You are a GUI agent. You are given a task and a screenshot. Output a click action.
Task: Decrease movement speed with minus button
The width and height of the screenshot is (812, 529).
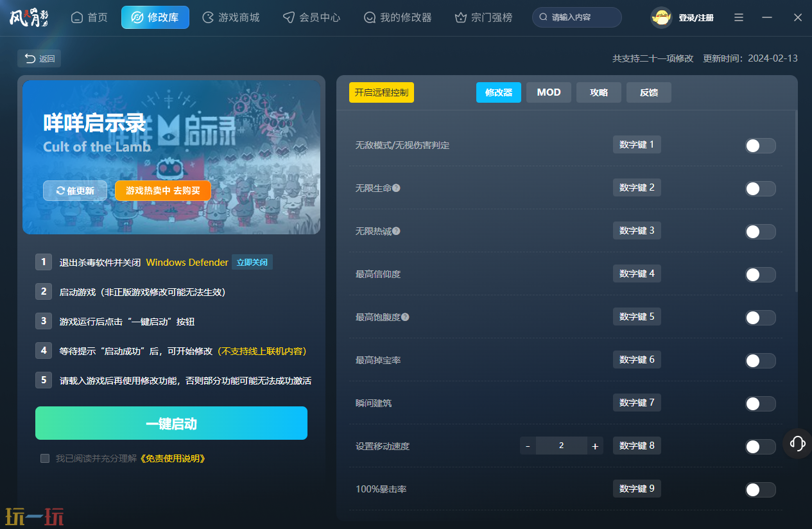click(x=528, y=446)
